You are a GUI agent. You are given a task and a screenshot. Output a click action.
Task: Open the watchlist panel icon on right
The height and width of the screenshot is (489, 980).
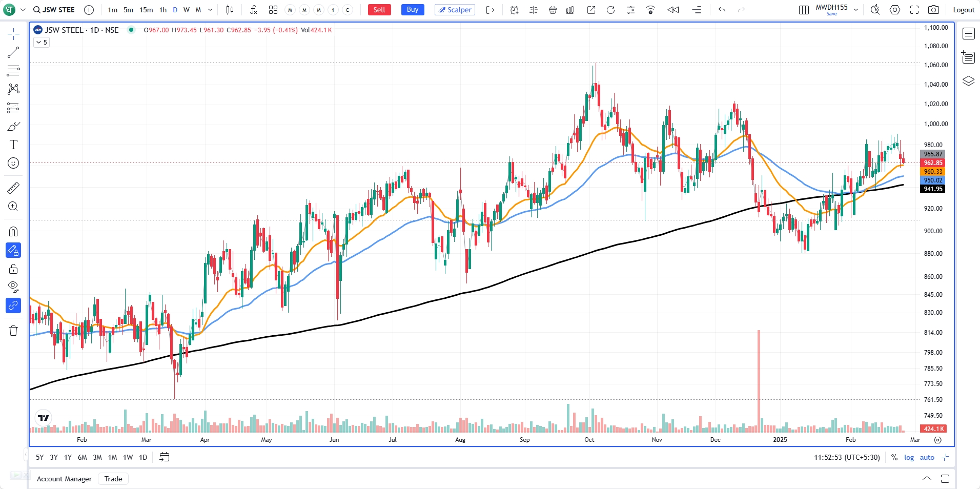[x=968, y=34]
